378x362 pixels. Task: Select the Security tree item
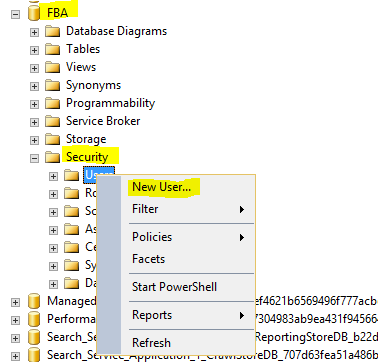pos(87,157)
